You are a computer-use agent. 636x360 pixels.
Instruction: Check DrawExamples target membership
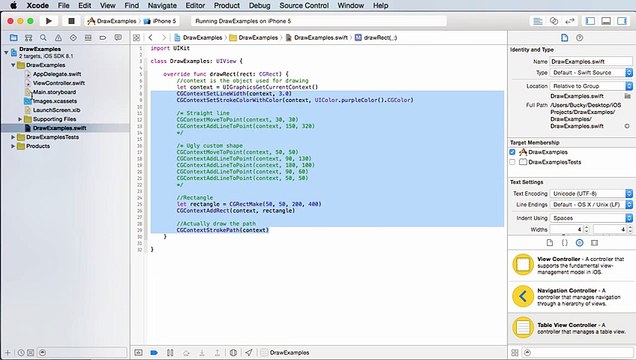[x=512, y=152]
